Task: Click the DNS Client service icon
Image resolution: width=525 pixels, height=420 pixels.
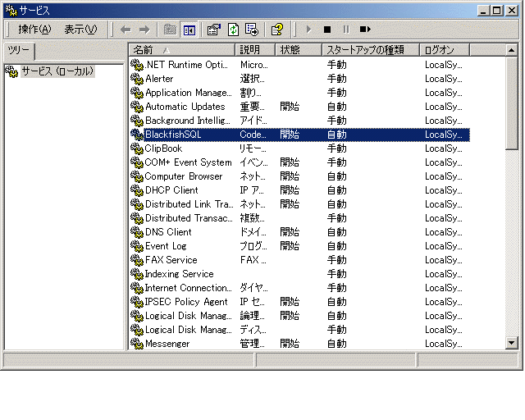Action: (137, 232)
